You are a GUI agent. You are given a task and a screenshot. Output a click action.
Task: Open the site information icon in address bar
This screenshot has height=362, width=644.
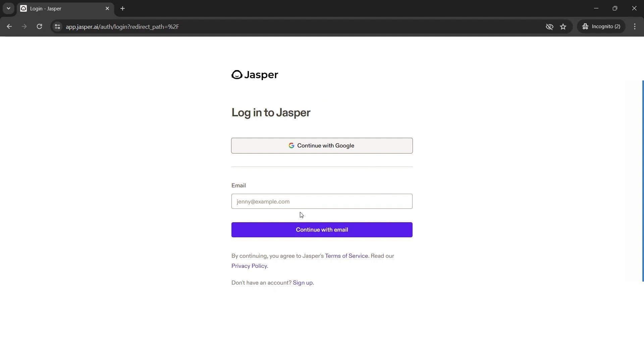point(57,26)
